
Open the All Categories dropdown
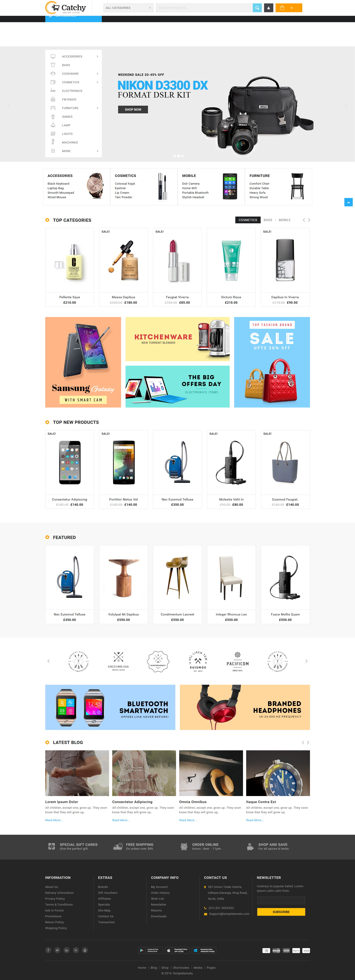pyautogui.click(x=128, y=8)
